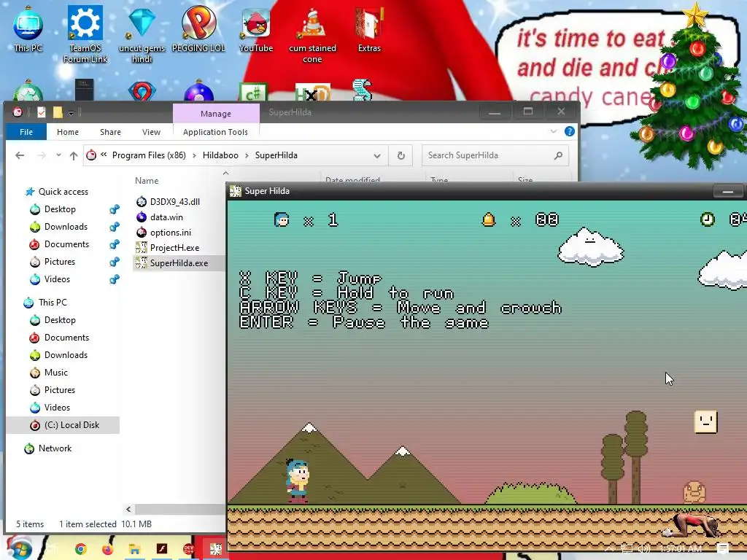Click the properties checkmark quick access icon

tap(42, 112)
